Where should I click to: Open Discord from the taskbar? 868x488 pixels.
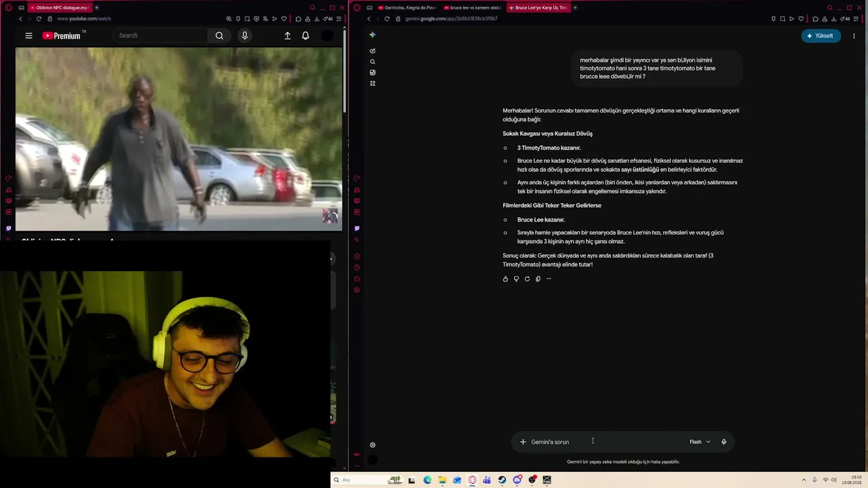(x=517, y=480)
